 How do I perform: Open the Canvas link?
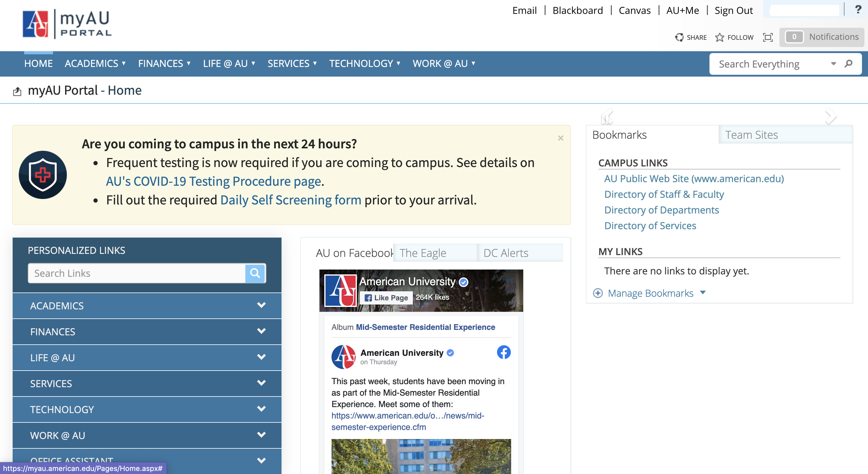634,11
